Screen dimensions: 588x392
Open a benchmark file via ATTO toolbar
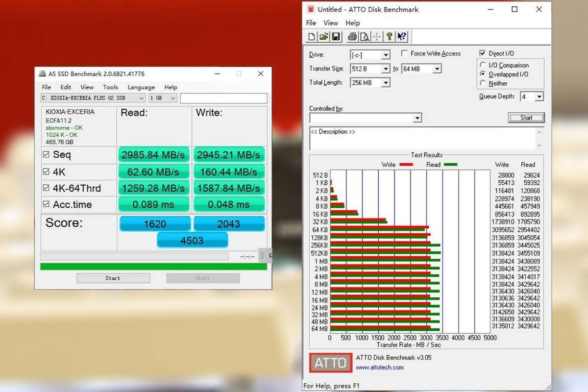[x=324, y=37]
